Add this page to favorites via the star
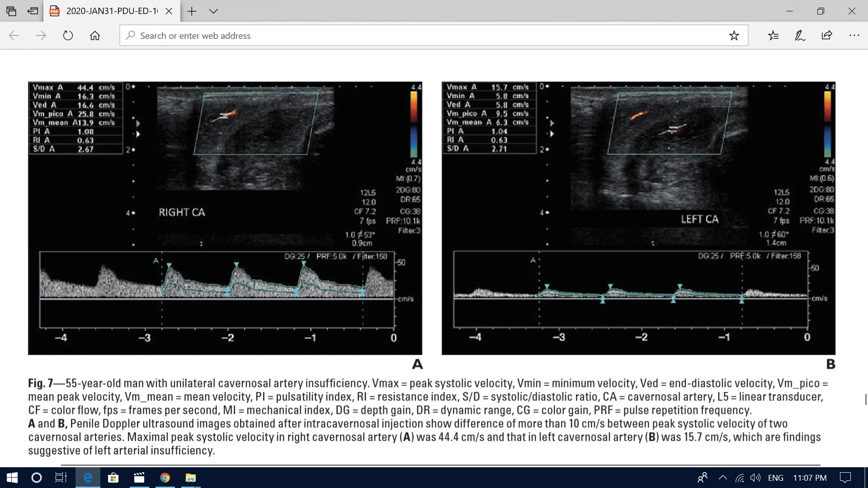Viewport: 868px width, 488px height. point(735,36)
